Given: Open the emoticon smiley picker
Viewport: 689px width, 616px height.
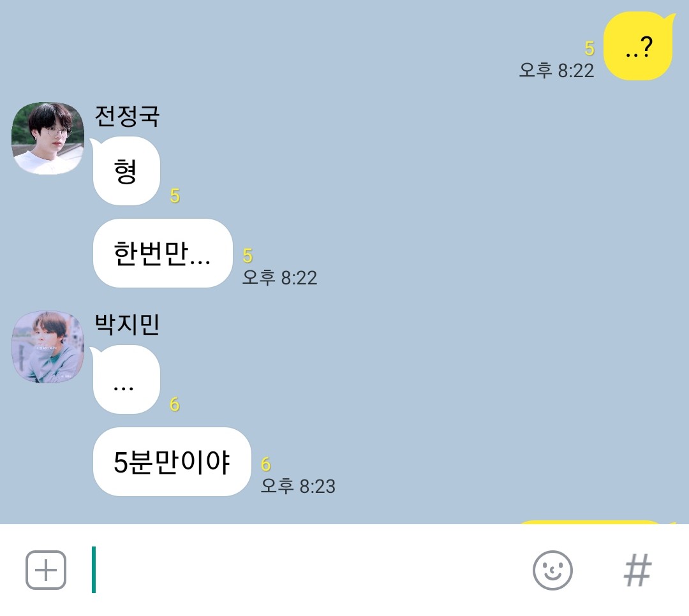Looking at the screenshot, I should click(552, 570).
